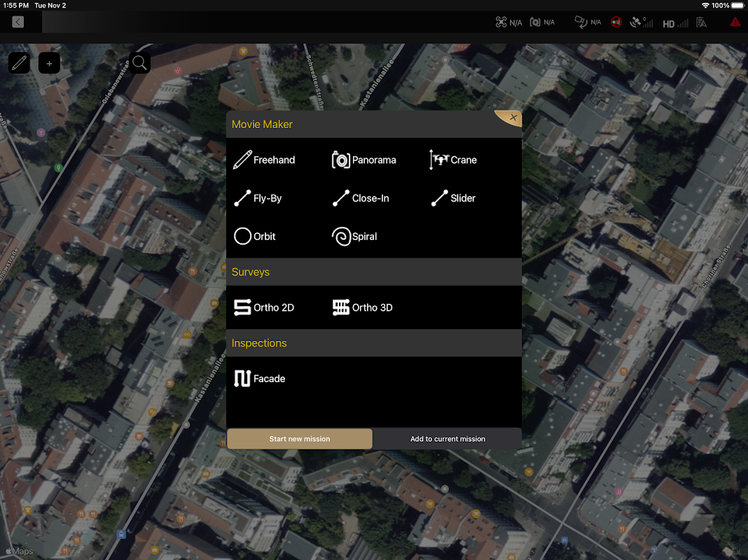The image size is (748, 560).
Task: Select the pencil draw tool
Action: 19,63
